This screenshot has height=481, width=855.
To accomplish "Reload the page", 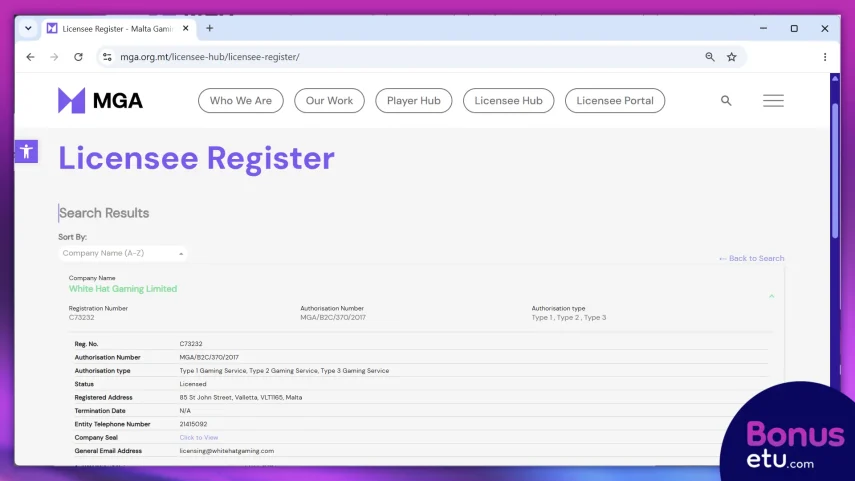I will click(78, 57).
